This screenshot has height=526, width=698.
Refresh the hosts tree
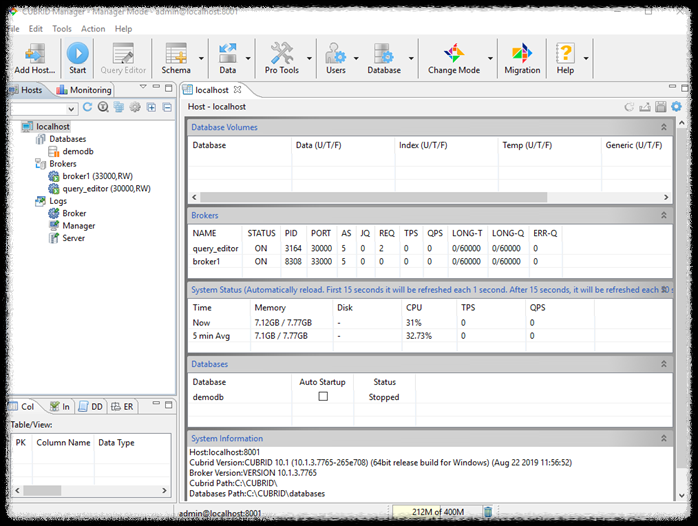coord(88,107)
